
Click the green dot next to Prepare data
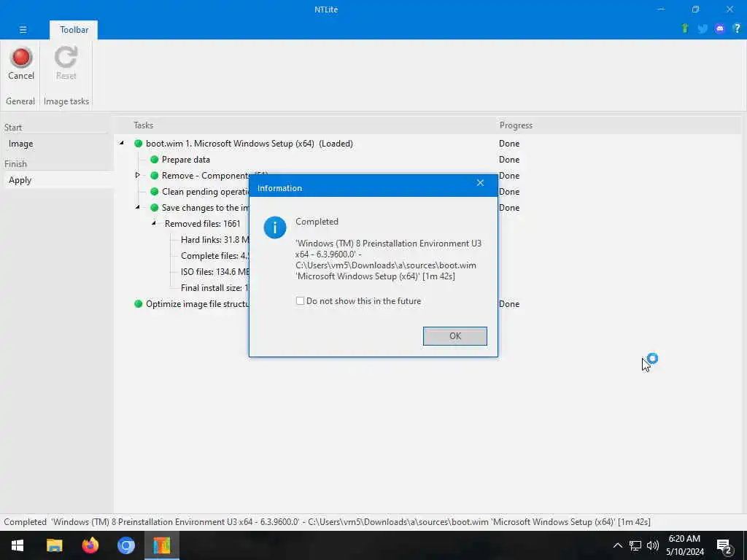154,160
